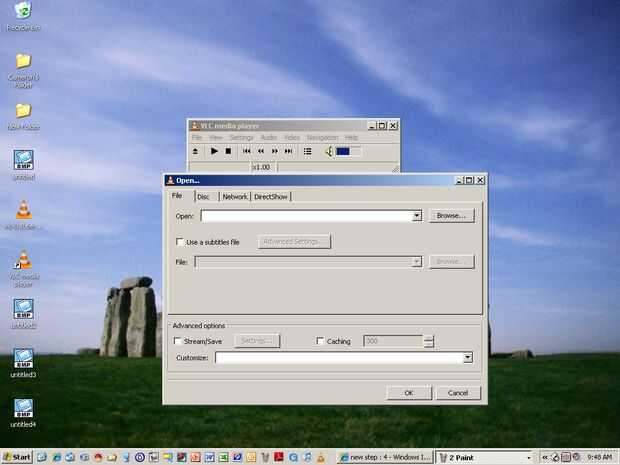Screen dimensions: 620x465
Task: Click the Customize text field
Action: point(339,357)
